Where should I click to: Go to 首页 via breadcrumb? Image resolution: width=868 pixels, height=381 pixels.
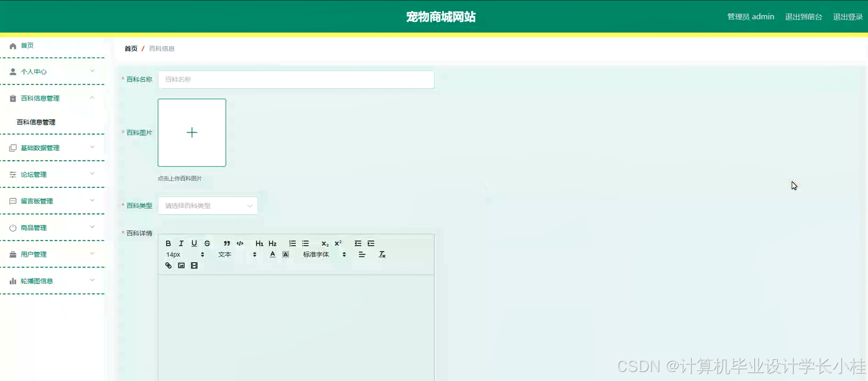pos(131,49)
